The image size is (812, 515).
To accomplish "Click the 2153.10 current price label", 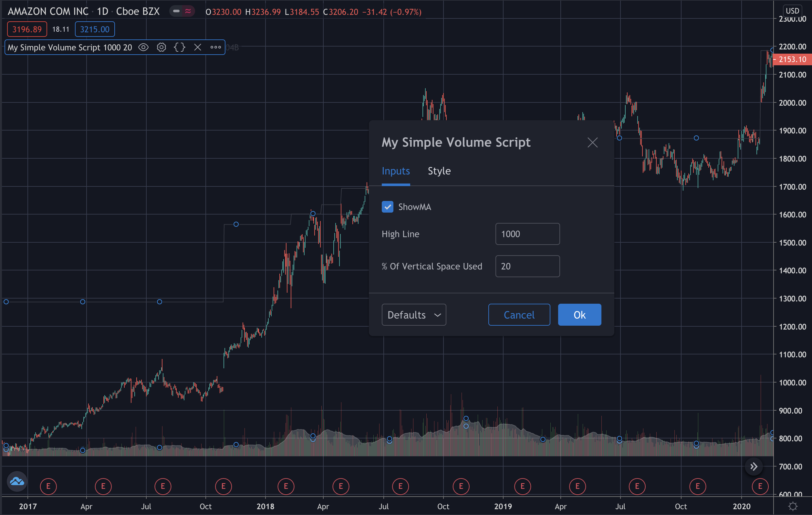I will coord(792,59).
